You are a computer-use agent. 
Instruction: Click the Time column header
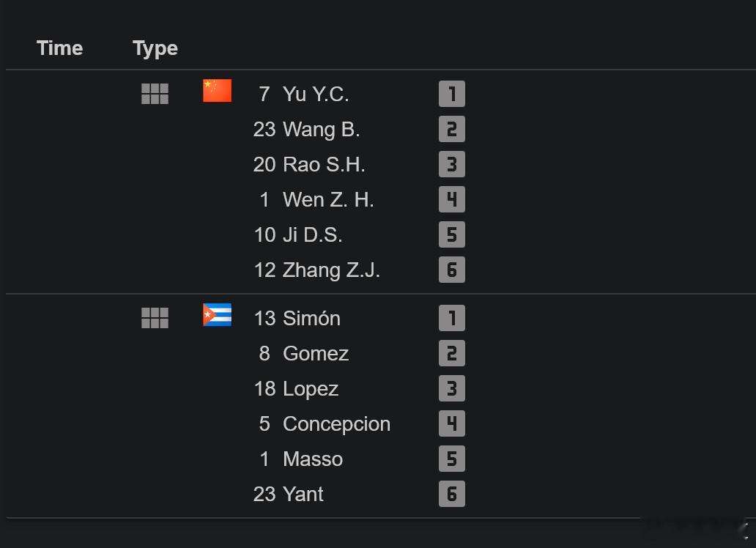60,48
